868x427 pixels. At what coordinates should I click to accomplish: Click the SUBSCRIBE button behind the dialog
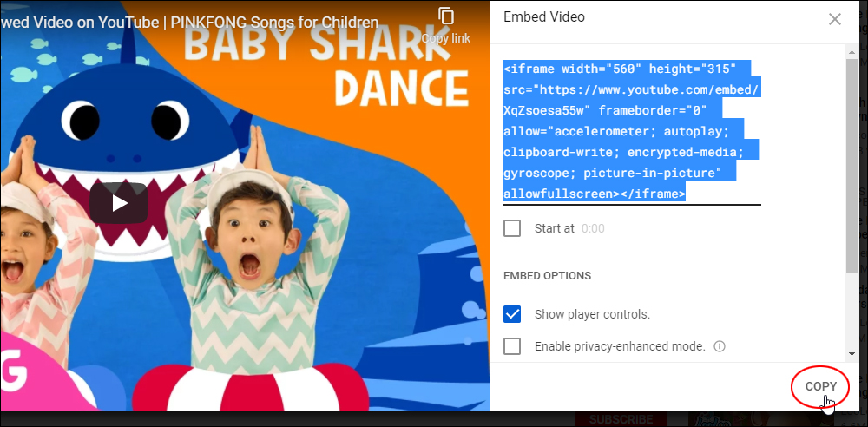pos(620,419)
